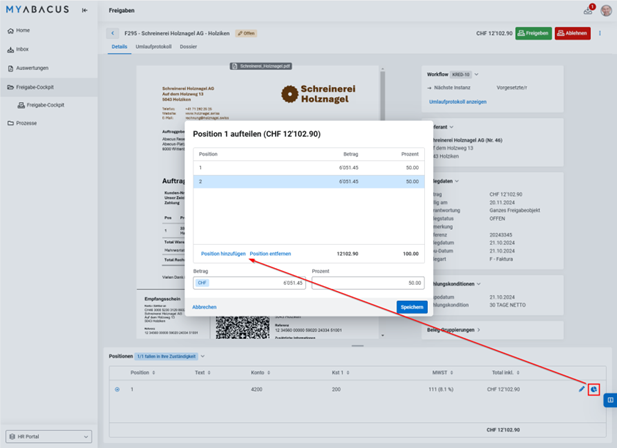Click the green Freigeben button
The image size is (617, 448).
(534, 33)
